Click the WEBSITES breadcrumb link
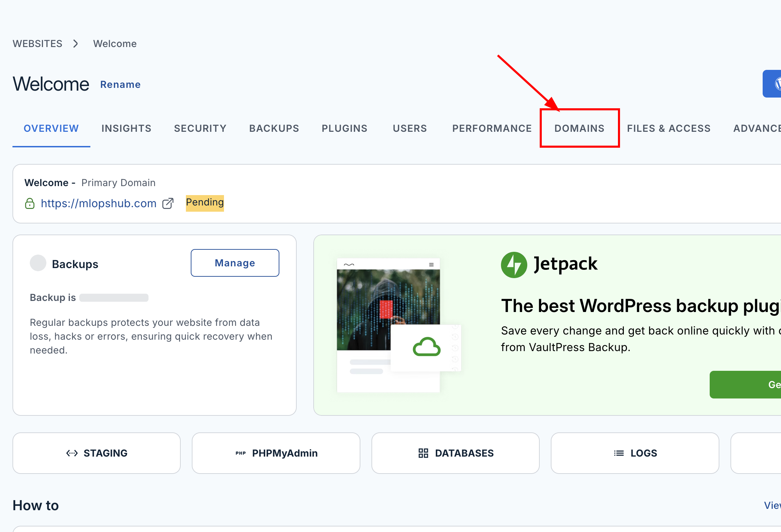The height and width of the screenshot is (532, 781). (37, 44)
